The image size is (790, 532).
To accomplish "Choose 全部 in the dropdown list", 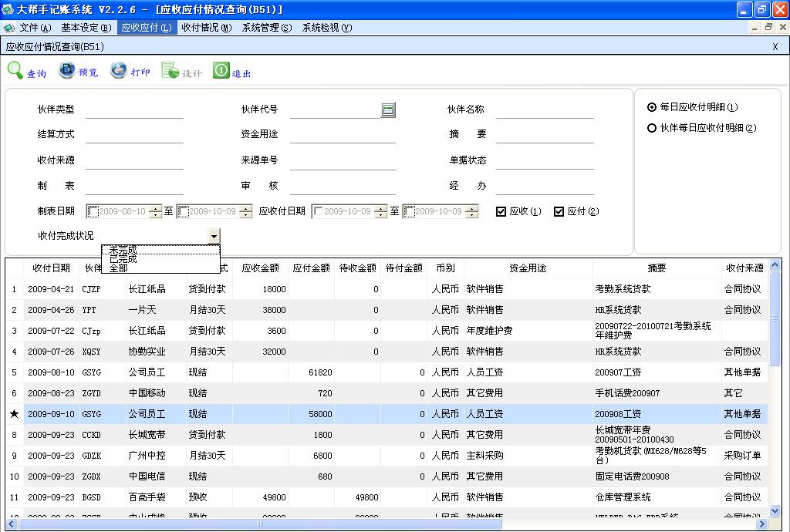I will 160,268.
